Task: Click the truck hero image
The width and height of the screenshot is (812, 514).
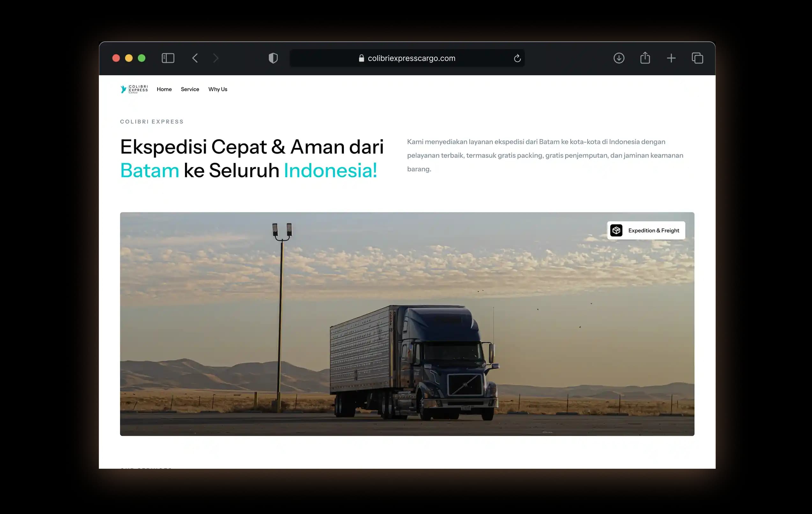Action: (407, 324)
